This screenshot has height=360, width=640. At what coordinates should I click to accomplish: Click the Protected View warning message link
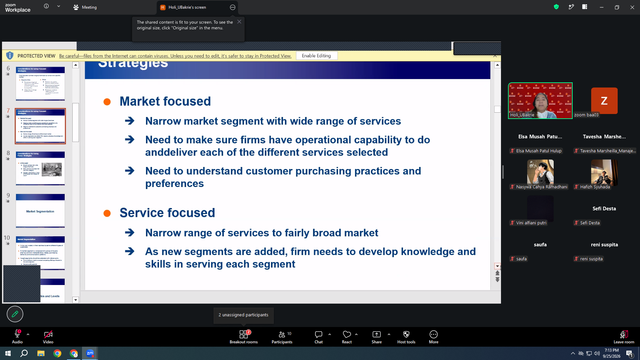[175, 56]
